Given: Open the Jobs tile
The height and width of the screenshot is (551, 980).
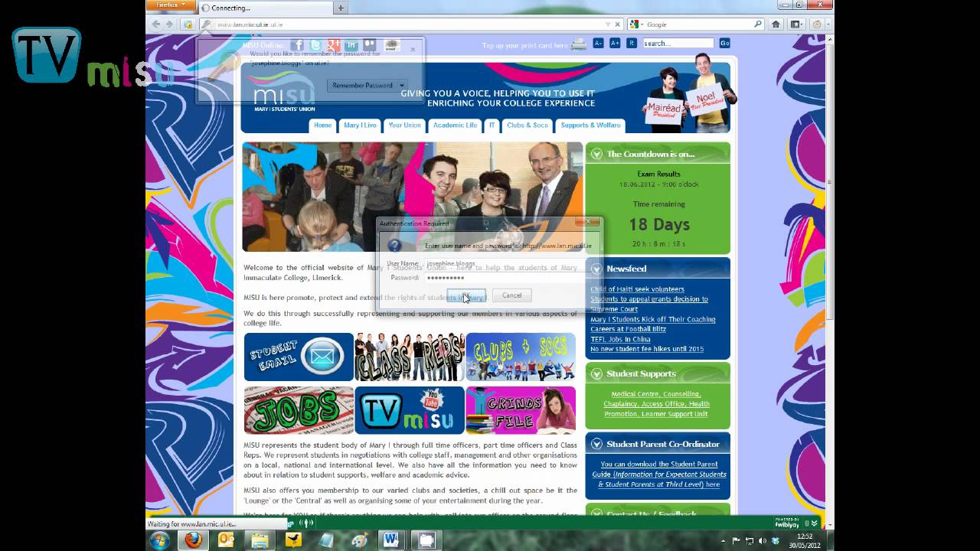Looking at the screenshot, I should [x=299, y=410].
